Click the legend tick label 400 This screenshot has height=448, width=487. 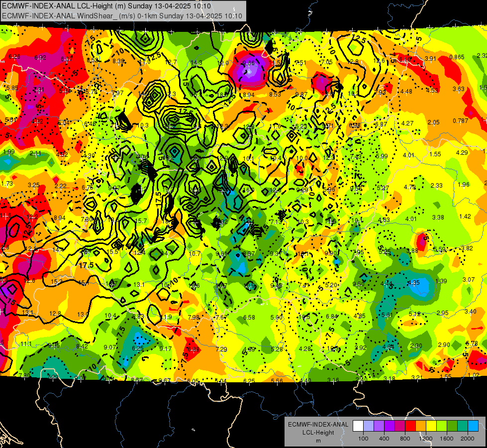tap(384, 439)
